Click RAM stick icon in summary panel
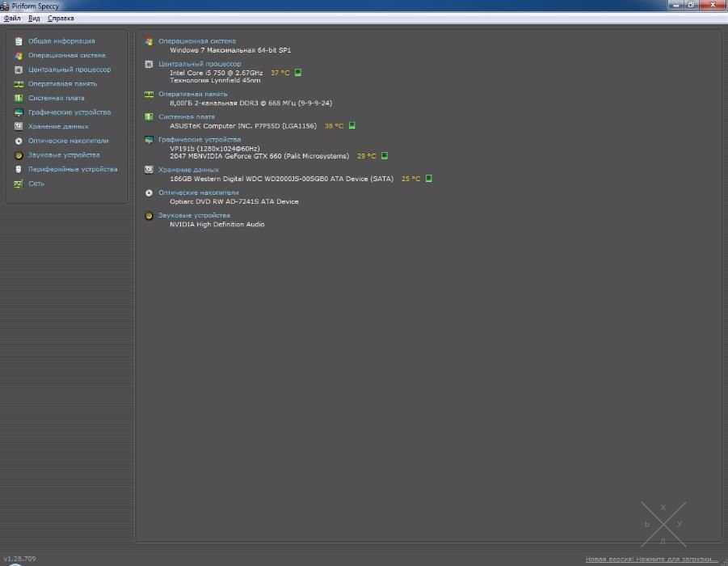Image resolution: width=728 pixels, height=566 pixels. [149, 95]
